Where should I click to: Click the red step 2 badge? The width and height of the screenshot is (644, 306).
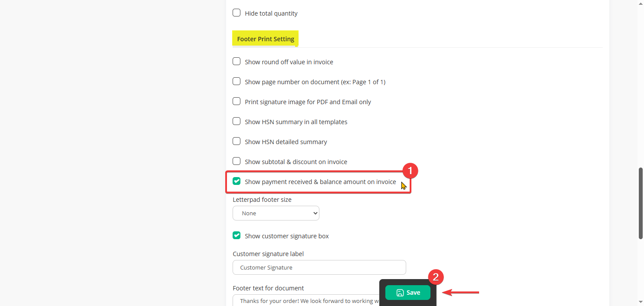tap(436, 277)
